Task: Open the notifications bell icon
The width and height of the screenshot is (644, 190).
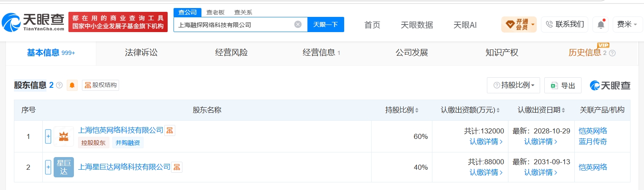Action: 601,24
